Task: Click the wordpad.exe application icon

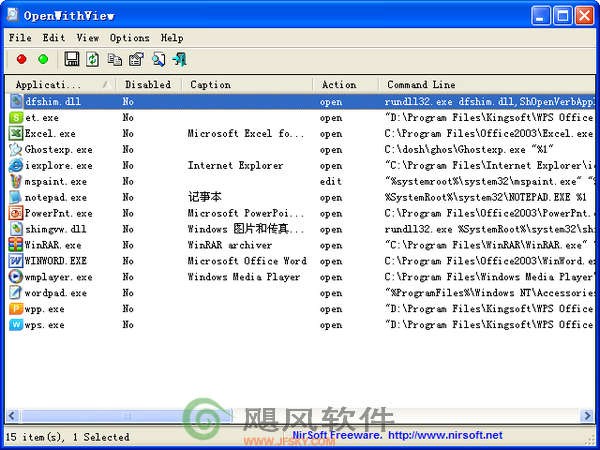Action: (16, 293)
